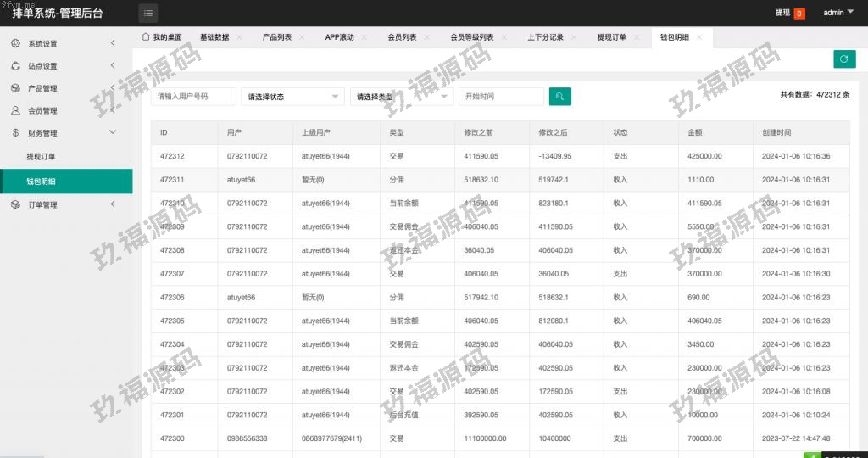
Task: Close the 提现订单 tab
Action: (637, 37)
